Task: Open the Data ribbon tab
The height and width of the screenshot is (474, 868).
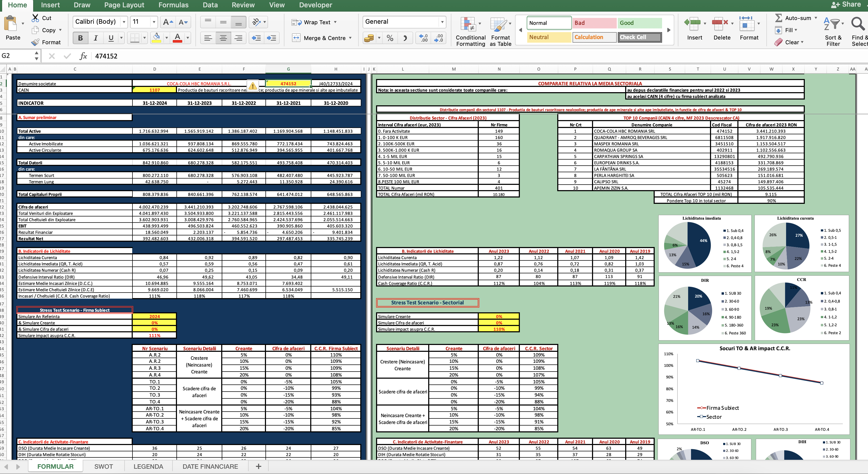Action: pos(210,5)
